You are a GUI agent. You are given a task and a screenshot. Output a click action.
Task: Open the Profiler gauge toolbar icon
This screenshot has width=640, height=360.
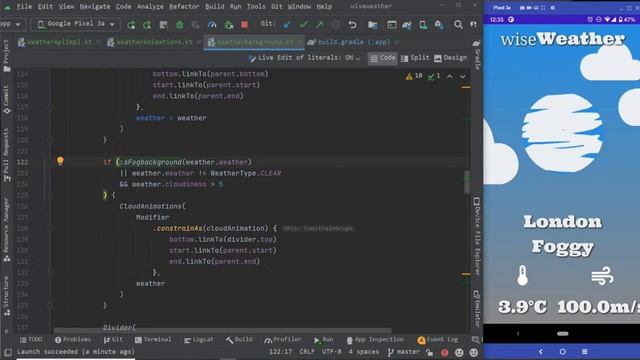click(x=212, y=25)
